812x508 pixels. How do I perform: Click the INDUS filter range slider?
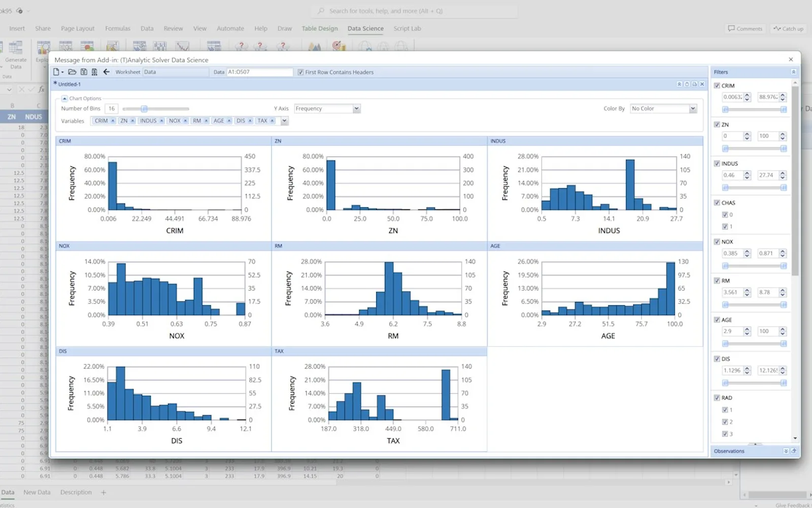pos(754,187)
